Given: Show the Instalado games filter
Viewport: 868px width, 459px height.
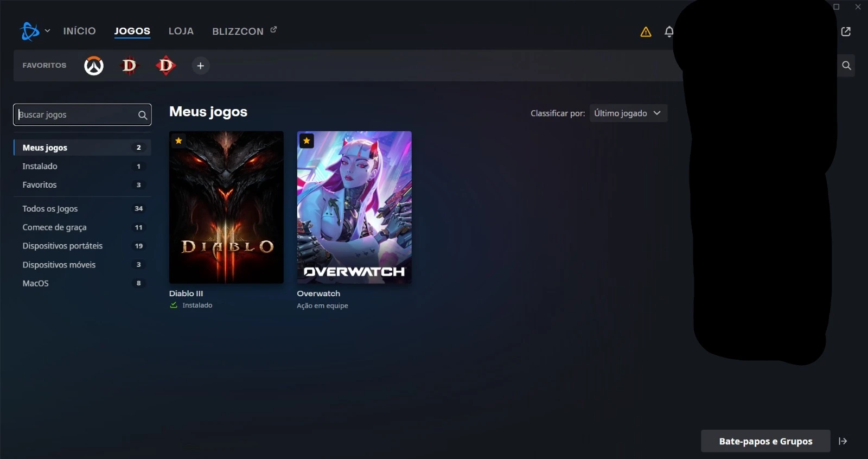Looking at the screenshot, I should pyautogui.click(x=82, y=167).
